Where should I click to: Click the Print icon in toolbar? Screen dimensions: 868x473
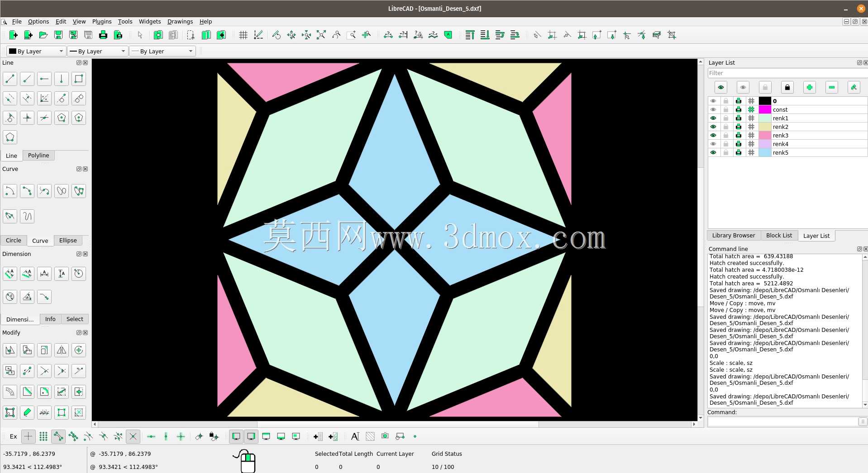[103, 35]
